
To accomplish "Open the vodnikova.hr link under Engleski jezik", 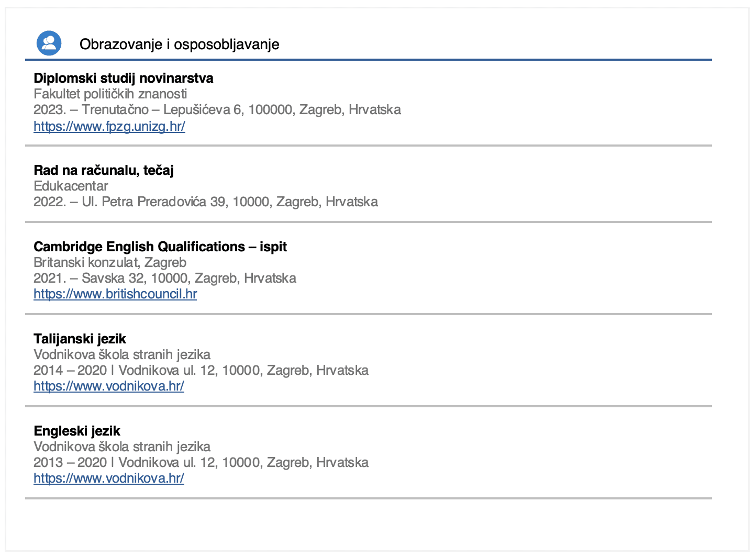I will point(109,478).
